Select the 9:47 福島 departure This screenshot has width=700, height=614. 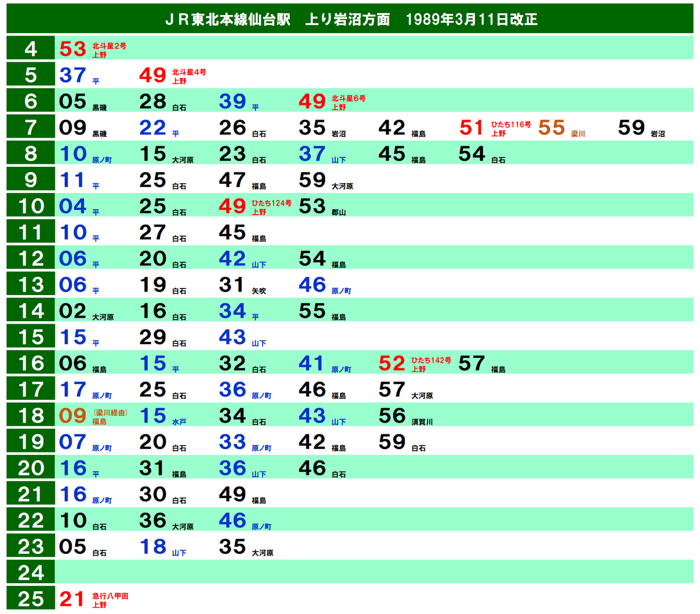243,180
